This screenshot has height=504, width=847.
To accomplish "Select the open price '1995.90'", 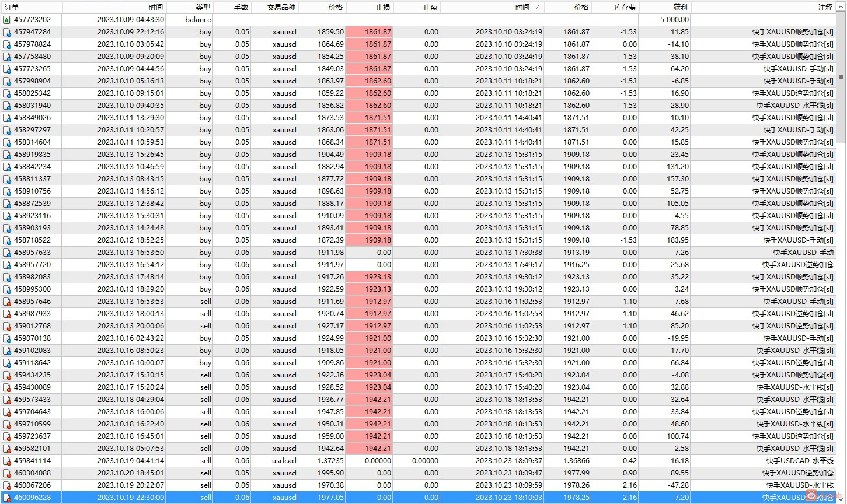I will 331,473.
